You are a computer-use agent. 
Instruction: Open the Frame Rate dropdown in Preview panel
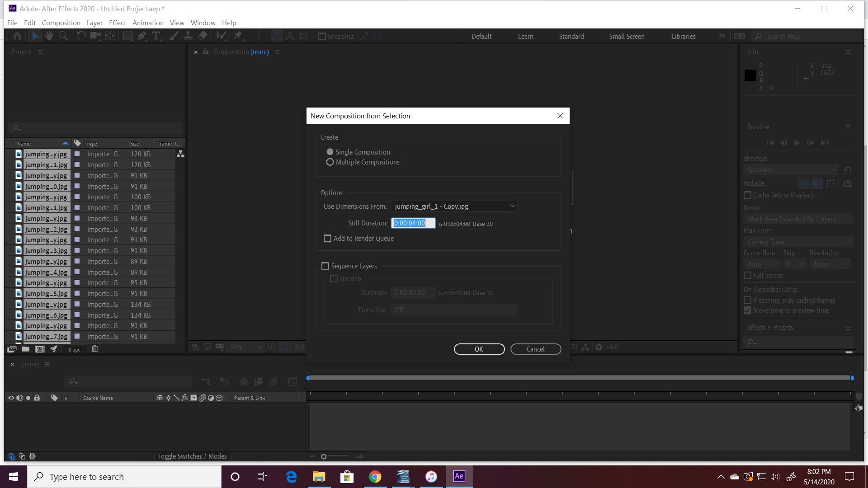tap(761, 264)
